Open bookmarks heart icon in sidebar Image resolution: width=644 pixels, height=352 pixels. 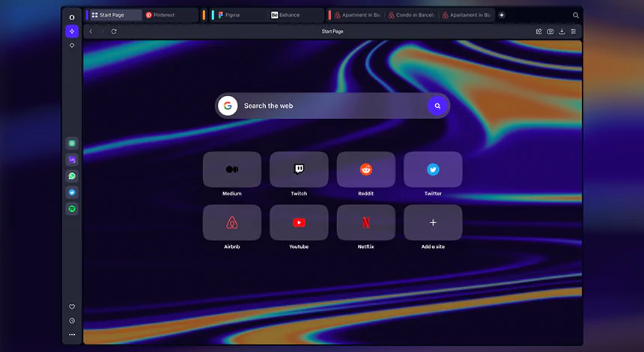pos(72,307)
